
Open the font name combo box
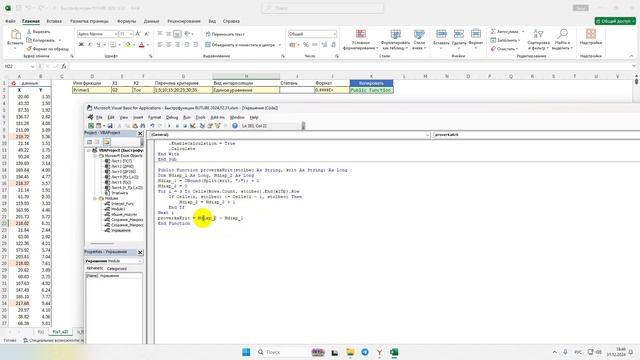coord(97,34)
